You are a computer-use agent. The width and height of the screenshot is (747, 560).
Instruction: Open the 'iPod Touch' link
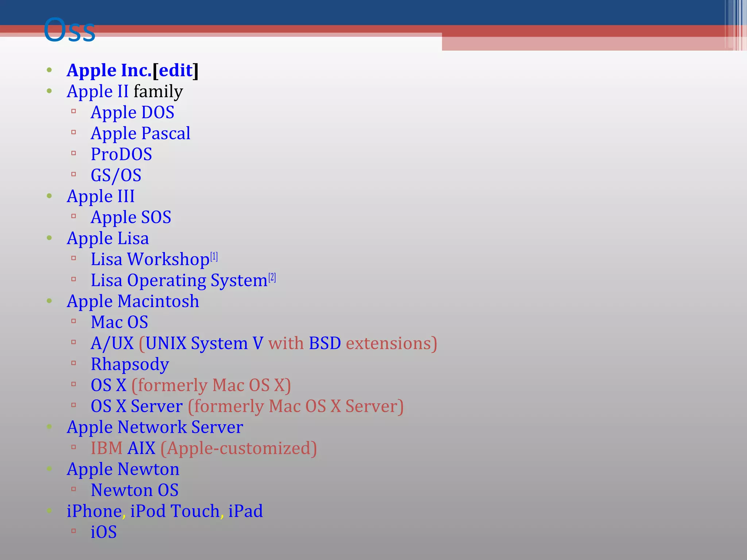point(175,512)
